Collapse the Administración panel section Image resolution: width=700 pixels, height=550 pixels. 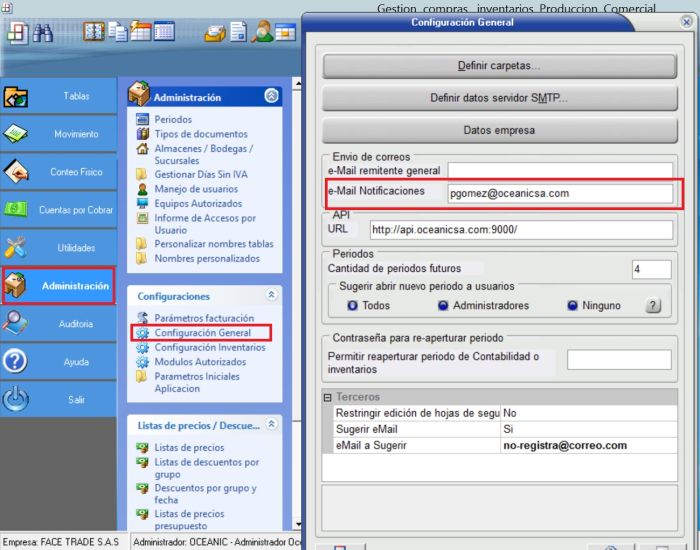click(272, 97)
